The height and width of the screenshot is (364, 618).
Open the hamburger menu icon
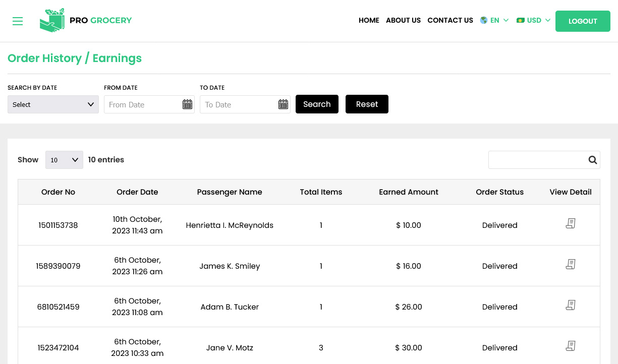[18, 21]
